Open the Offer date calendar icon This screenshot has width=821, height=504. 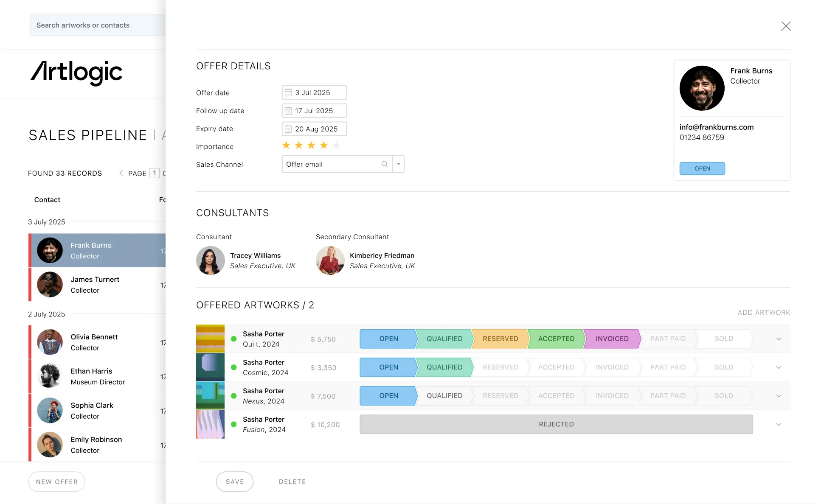pyautogui.click(x=288, y=92)
